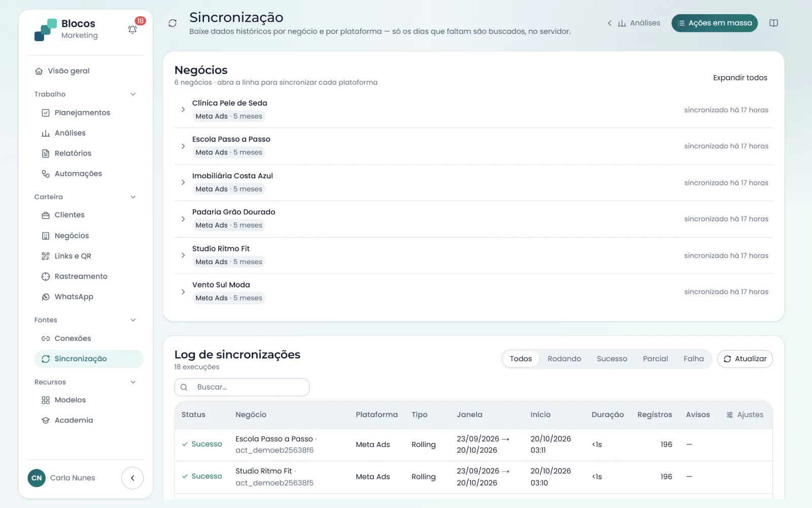
Task: Go back to Análises in header
Action: pyautogui.click(x=634, y=23)
